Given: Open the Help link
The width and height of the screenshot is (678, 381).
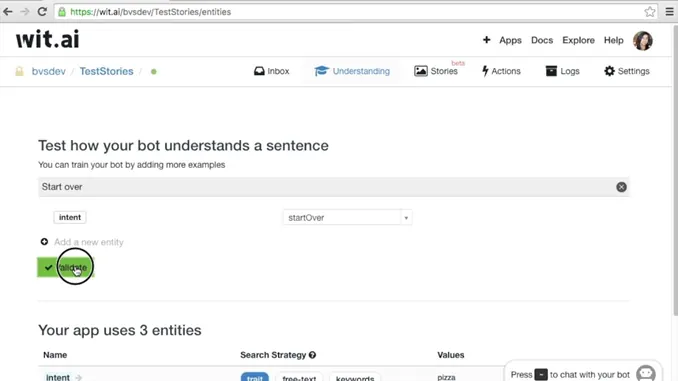Looking at the screenshot, I should point(614,40).
